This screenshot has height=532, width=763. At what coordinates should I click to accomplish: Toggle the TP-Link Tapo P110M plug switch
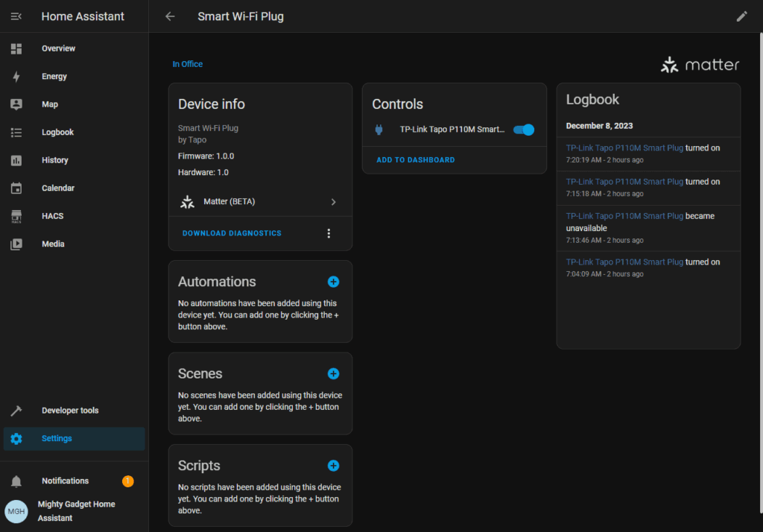click(x=524, y=130)
